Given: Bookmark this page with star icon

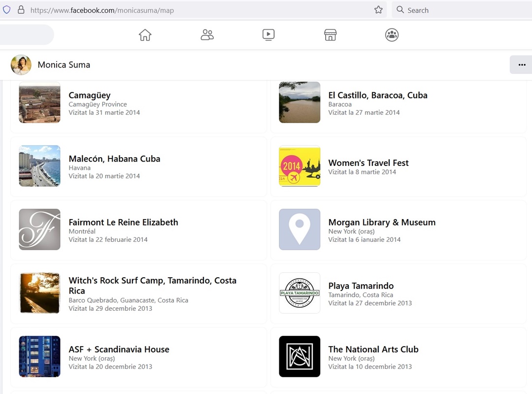Looking at the screenshot, I should pyautogui.click(x=378, y=10).
